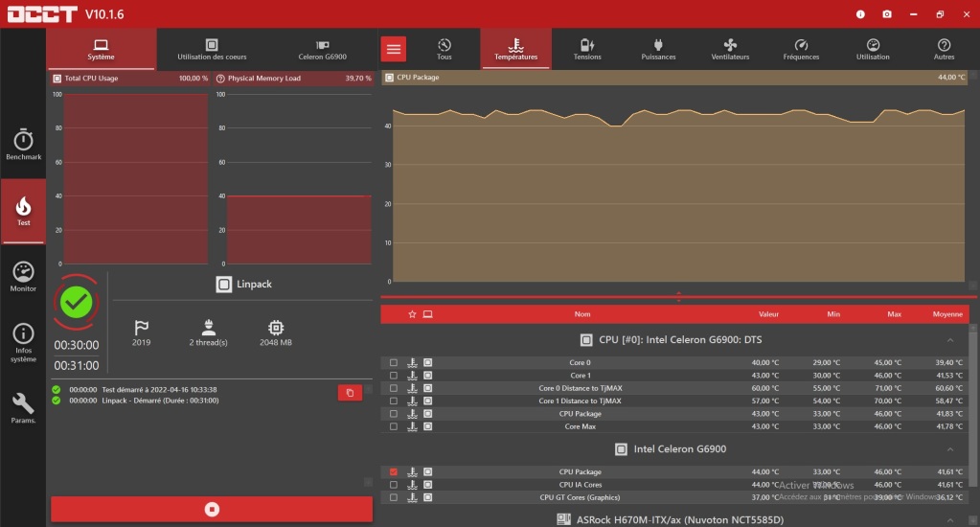Open the Monitor gauge section
Image resolution: width=980 pixels, height=527 pixels.
click(23, 276)
